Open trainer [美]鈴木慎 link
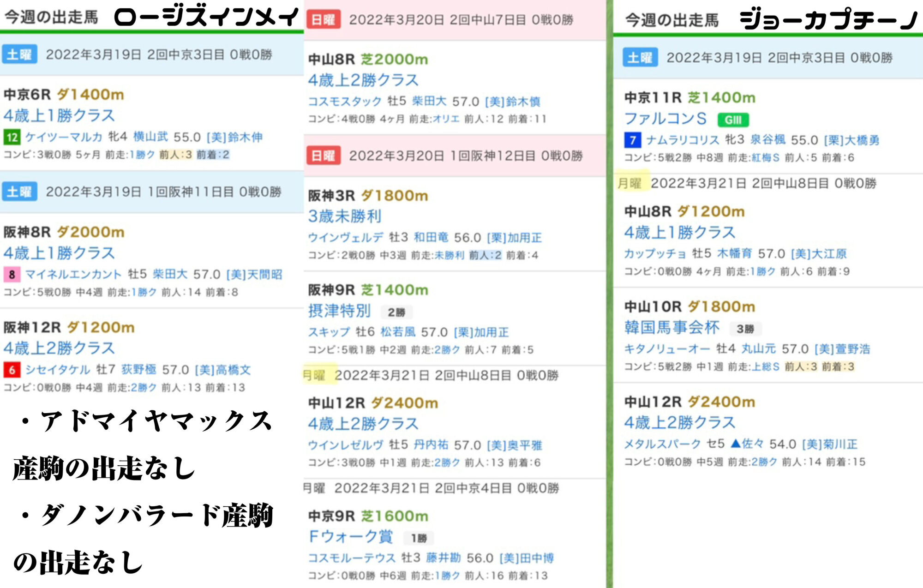 [513, 101]
